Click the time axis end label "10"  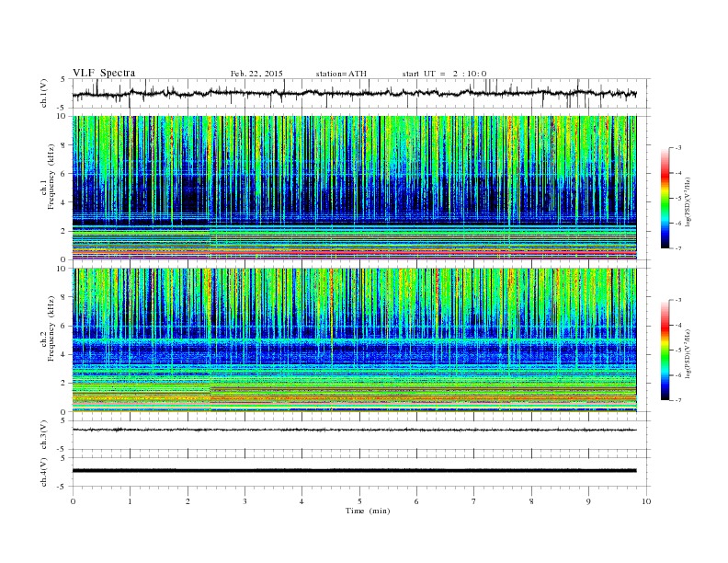click(646, 501)
